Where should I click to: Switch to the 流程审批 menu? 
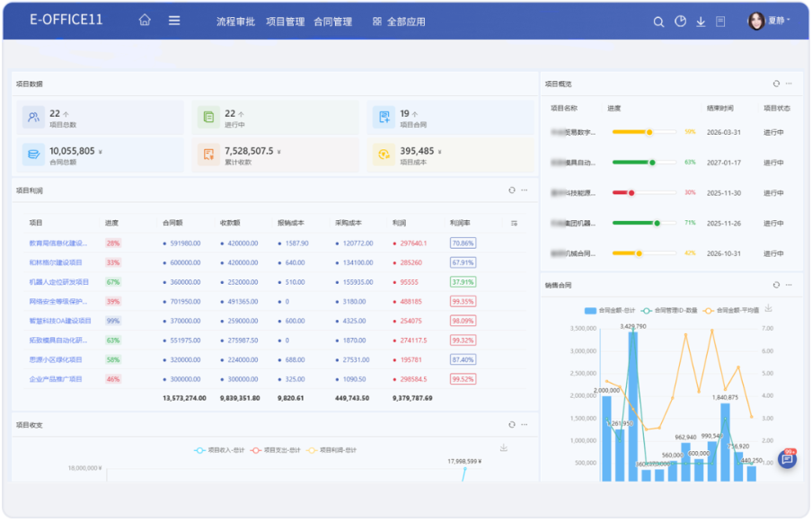235,22
